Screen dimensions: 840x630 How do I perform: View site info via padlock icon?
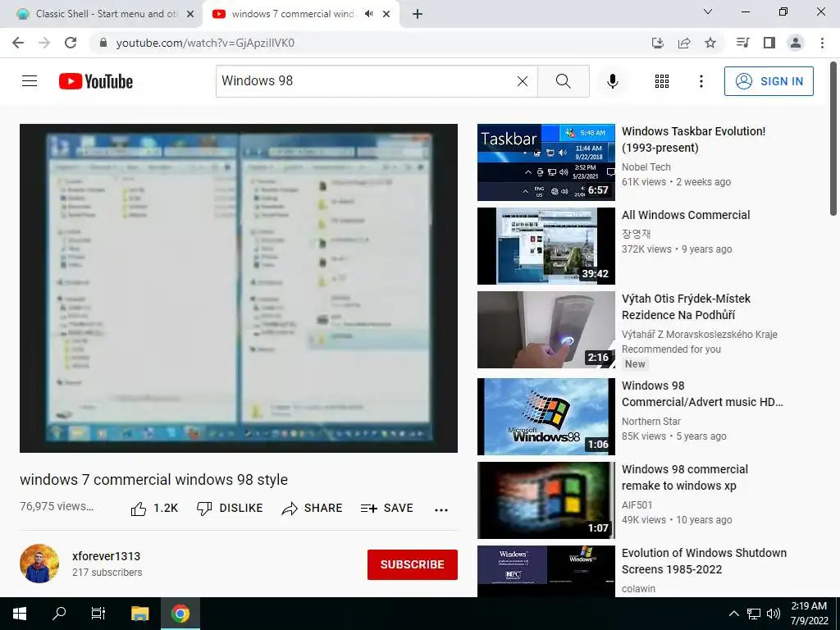(104, 43)
